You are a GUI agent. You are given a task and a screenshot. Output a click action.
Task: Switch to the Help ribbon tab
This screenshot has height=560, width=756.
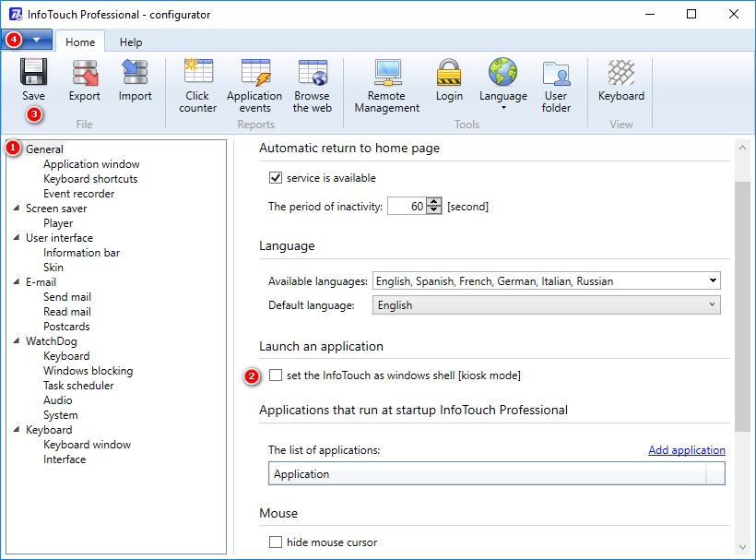coord(131,42)
